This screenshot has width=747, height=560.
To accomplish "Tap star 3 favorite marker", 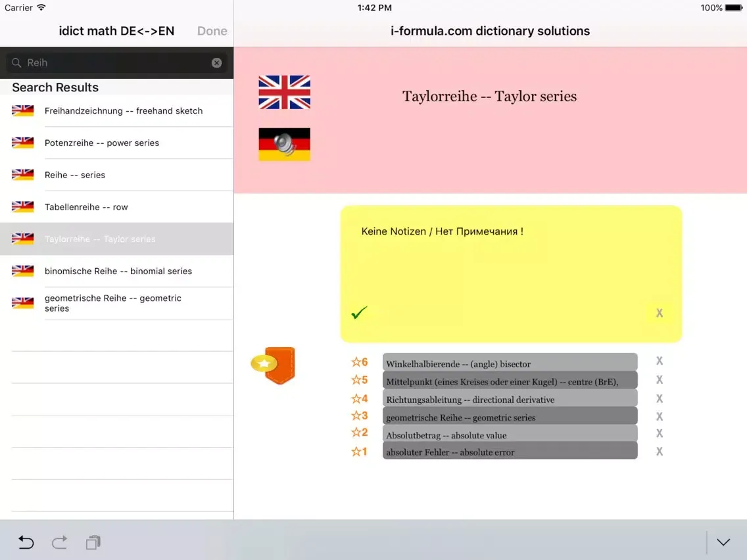I will point(360,415).
